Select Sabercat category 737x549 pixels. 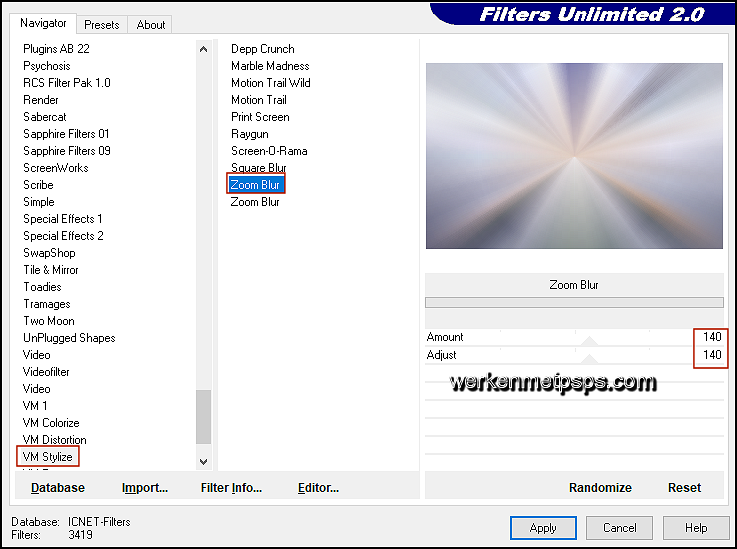pyautogui.click(x=45, y=117)
